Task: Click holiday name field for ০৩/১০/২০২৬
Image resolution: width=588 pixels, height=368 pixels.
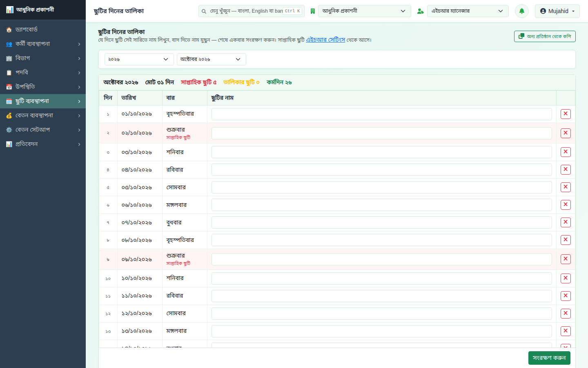Action: (381, 152)
